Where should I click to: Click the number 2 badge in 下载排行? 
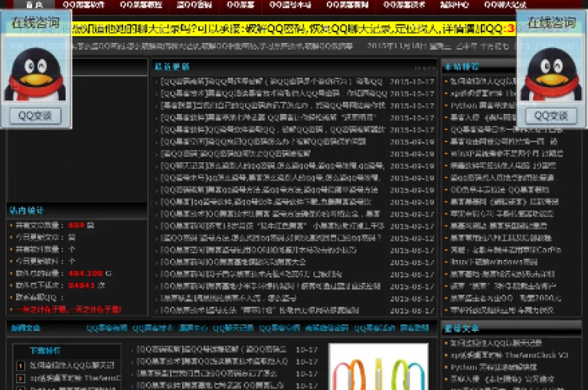[x=21, y=378]
